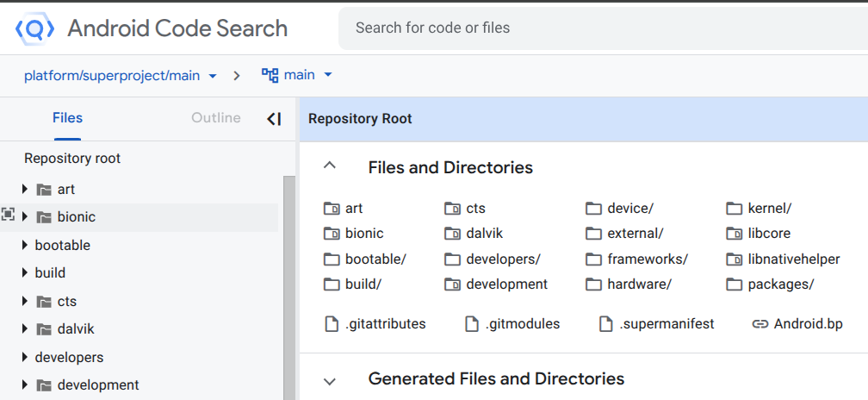Click the file tree vertical scrollbar
The height and width of the screenshot is (400, 868).
coord(289,288)
